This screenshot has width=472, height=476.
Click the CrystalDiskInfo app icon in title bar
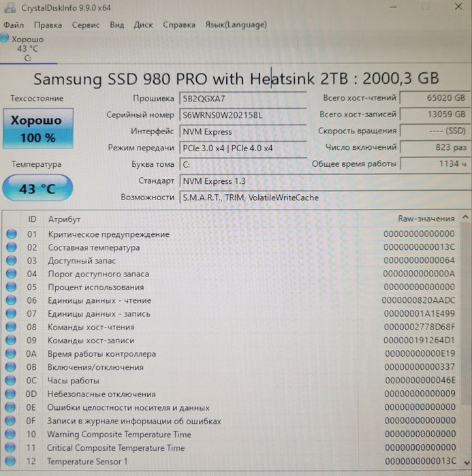click(x=10, y=7)
